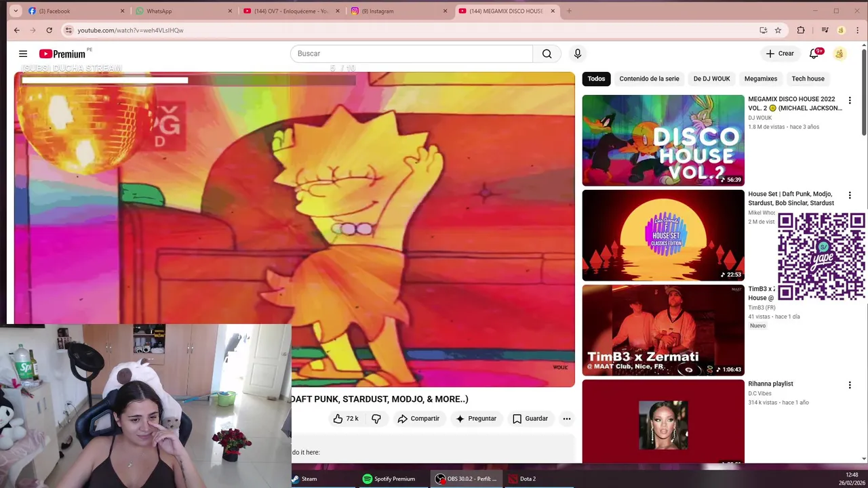Open the tab search dropdown arrow

[x=16, y=11]
